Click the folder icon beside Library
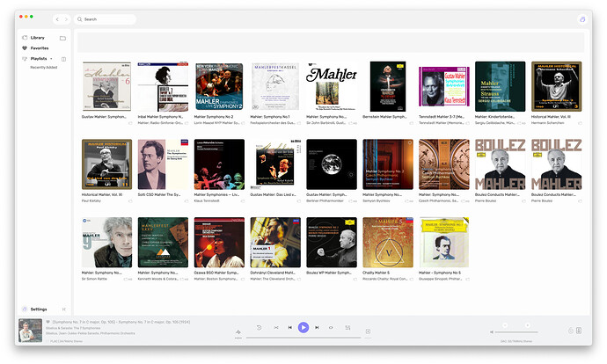The image size is (607, 364). pyautogui.click(x=62, y=38)
